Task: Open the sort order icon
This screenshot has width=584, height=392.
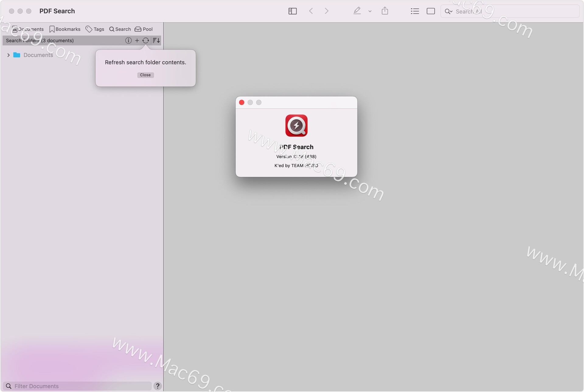Action: [156, 40]
